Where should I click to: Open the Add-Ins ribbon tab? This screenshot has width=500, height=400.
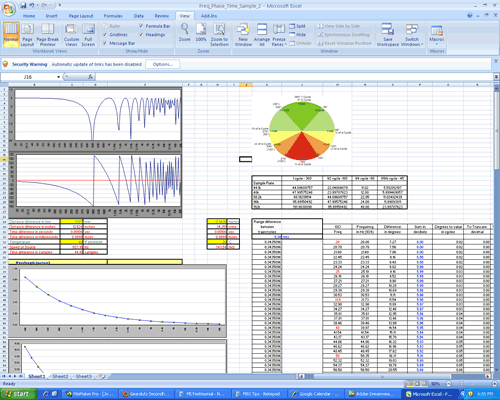tap(209, 16)
